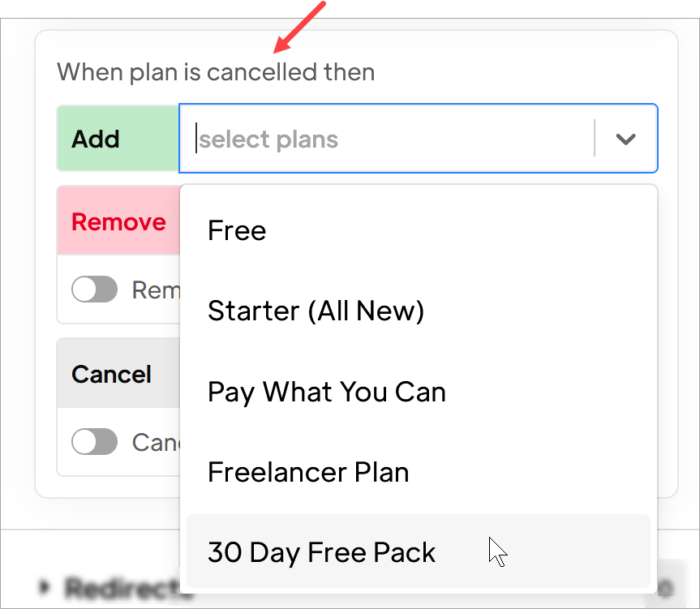Viewport: 700px width, 609px height.
Task: Click the red "Remove" action label
Action: pyautogui.click(x=118, y=221)
